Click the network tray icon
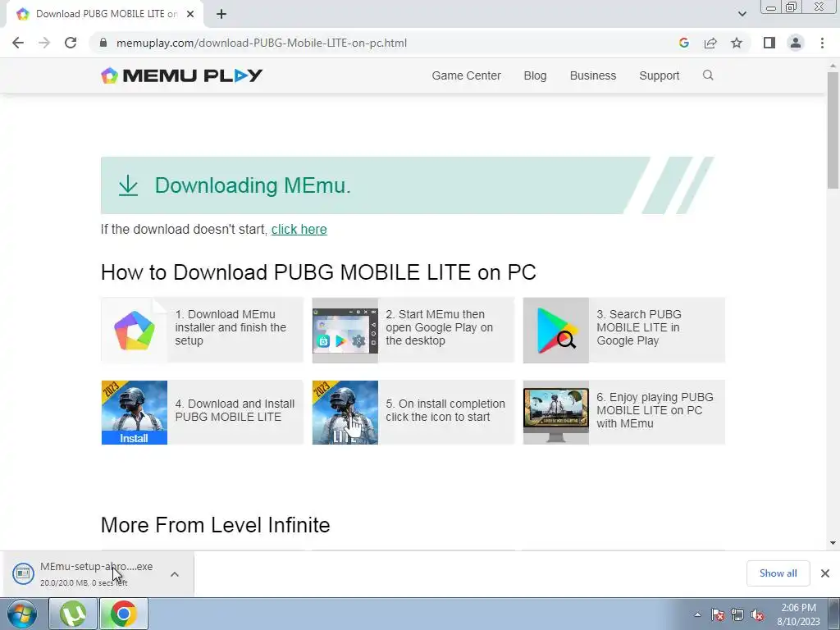 (737, 614)
